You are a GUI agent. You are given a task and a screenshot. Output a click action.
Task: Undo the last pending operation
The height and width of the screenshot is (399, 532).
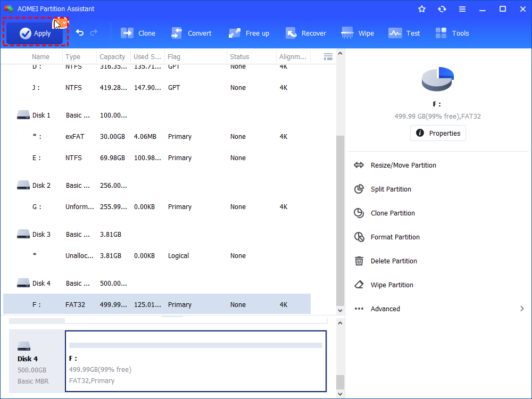point(80,32)
